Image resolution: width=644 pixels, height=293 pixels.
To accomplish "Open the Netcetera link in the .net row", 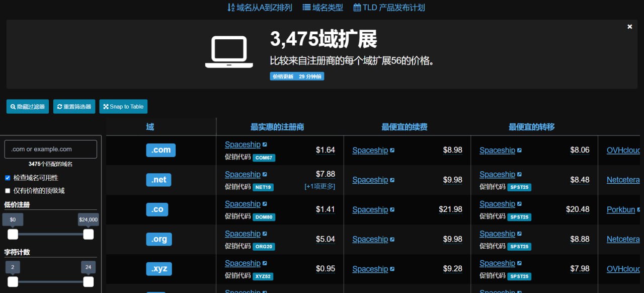I will 623,180.
